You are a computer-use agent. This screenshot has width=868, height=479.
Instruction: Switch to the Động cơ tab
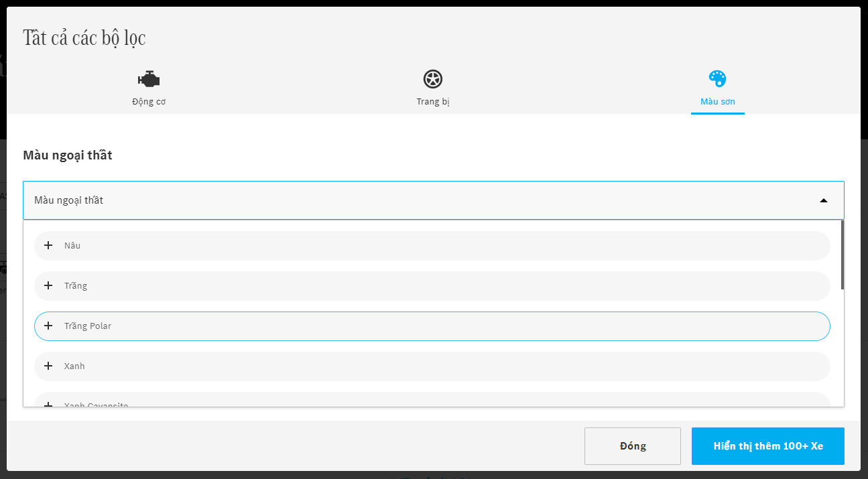(x=149, y=102)
